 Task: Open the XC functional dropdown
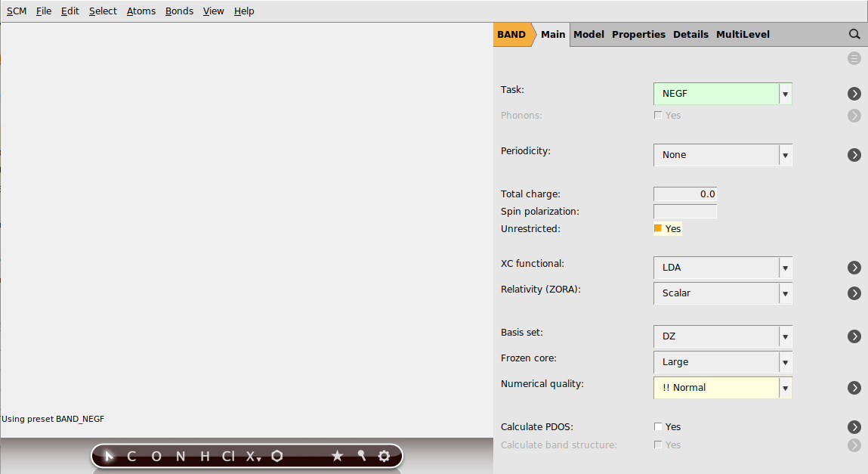pyautogui.click(x=785, y=268)
